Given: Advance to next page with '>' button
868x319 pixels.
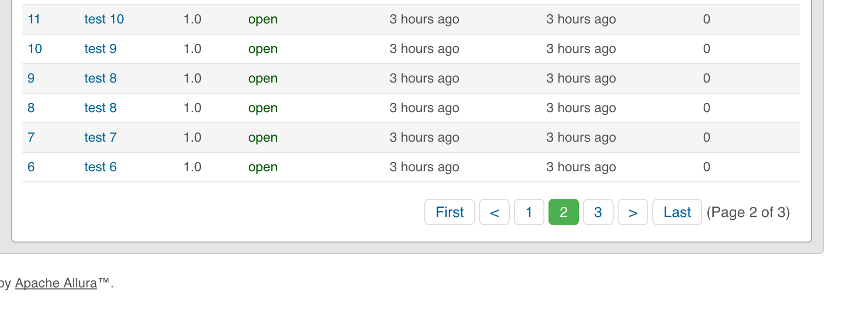Looking at the screenshot, I should pyautogui.click(x=632, y=212).
